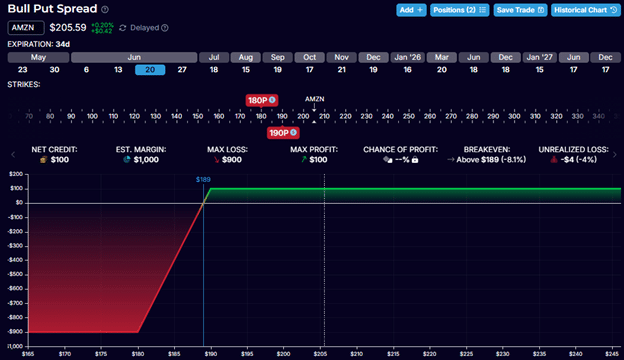The width and height of the screenshot is (624, 360).
Task: Open the Positions (2) list
Action: [x=459, y=10]
